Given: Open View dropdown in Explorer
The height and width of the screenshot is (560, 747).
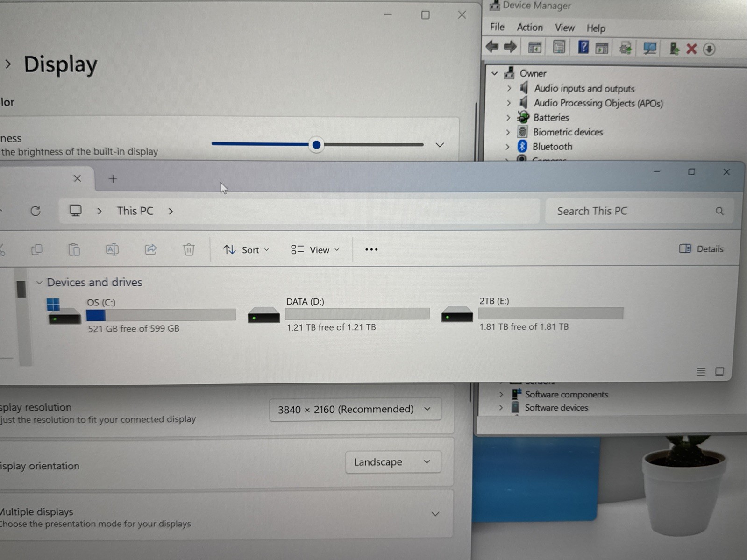Looking at the screenshot, I should [x=315, y=250].
